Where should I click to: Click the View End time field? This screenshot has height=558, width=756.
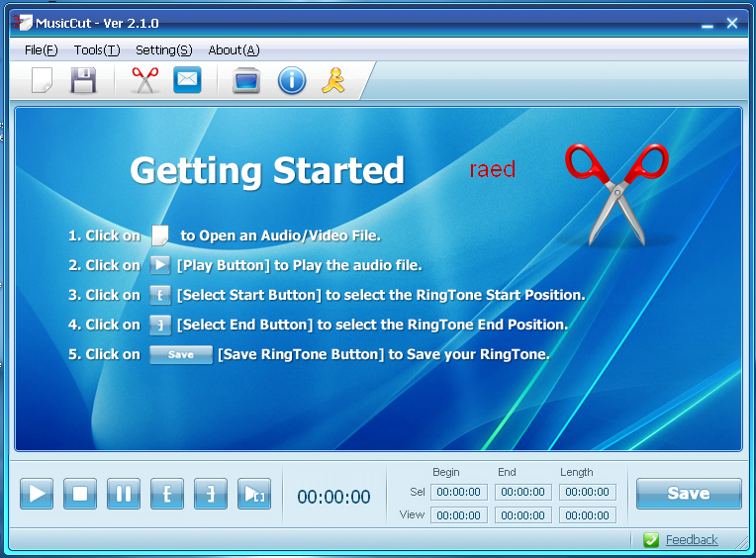point(522,515)
